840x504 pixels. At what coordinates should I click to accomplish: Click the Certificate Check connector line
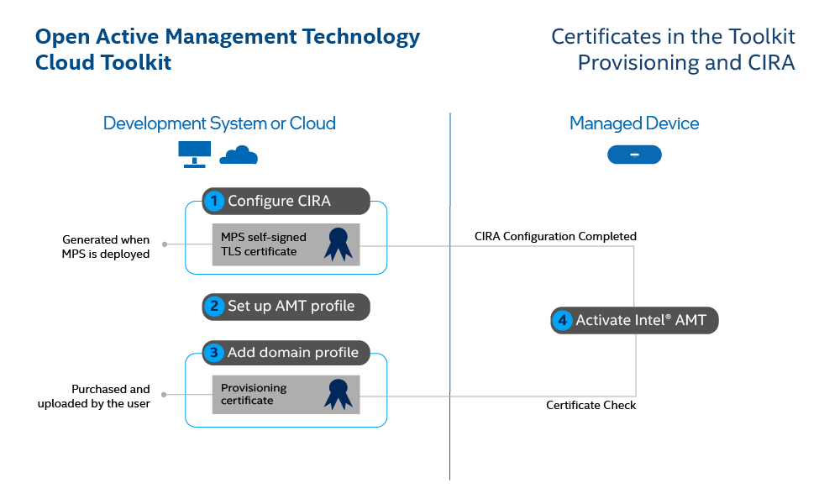[x=591, y=405]
